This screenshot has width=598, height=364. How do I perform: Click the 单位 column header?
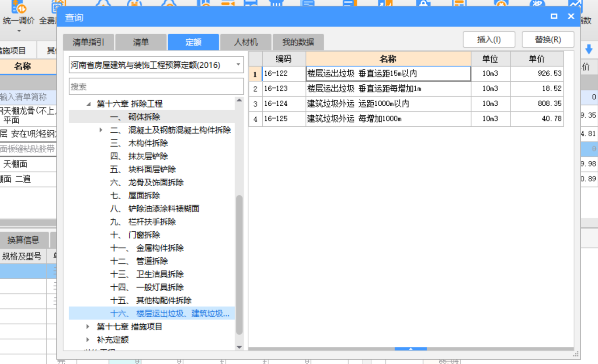[x=490, y=59]
